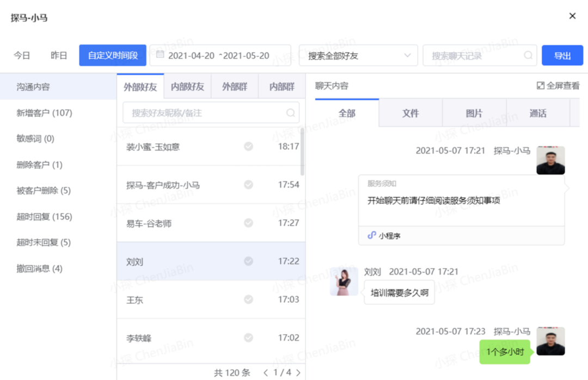This screenshot has width=588, height=380.
Task: Check the circle next to 装小蜜-玉如意
Action: 248,147
